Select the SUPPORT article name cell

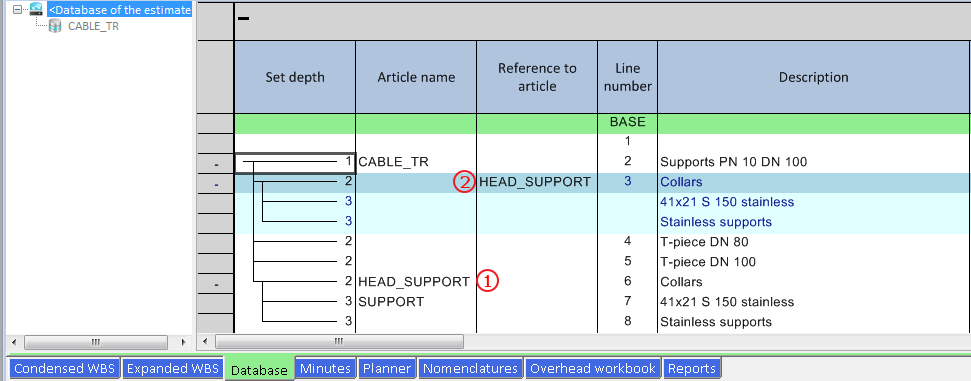pyautogui.click(x=416, y=302)
